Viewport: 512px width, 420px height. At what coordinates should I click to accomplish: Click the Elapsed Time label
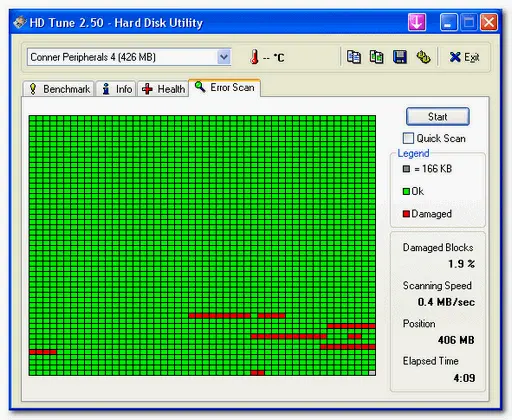tap(430, 361)
